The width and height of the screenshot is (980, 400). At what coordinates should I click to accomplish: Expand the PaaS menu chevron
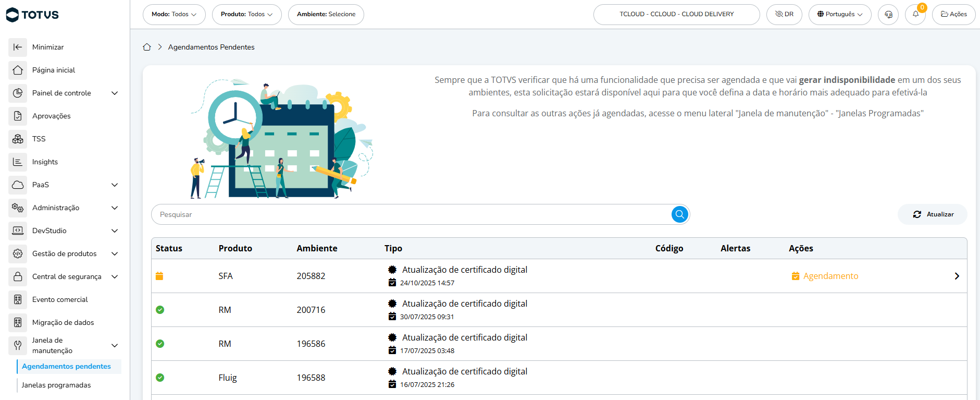115,185
